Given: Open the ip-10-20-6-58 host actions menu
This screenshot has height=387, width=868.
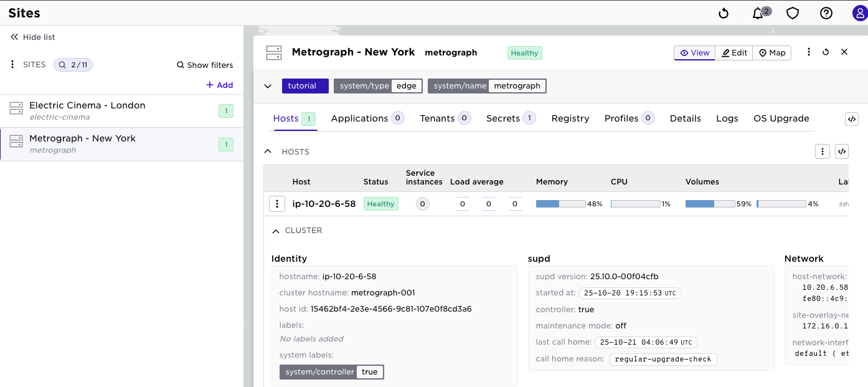Looking at the screenshot, I should click(x=277, y=204).
